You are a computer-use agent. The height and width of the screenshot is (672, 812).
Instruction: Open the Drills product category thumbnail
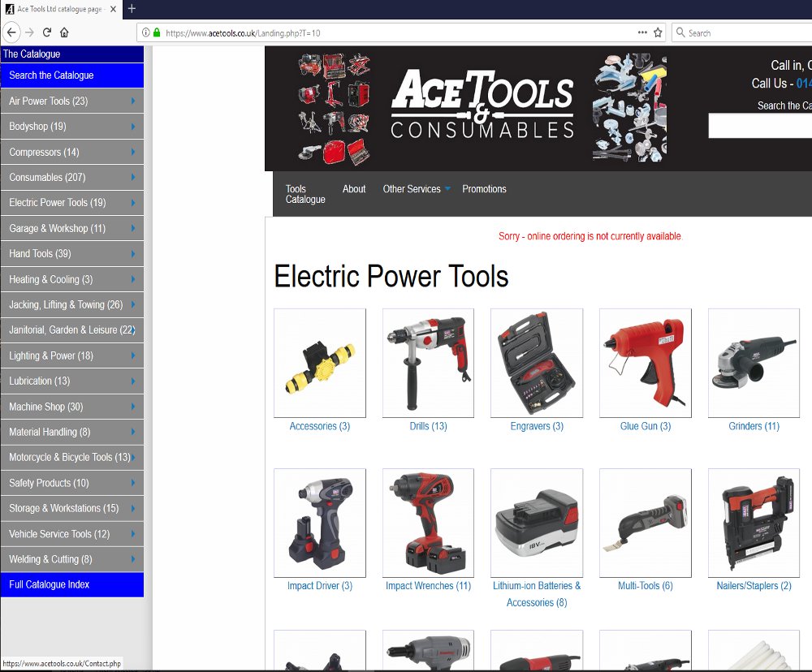coord(428,363)
